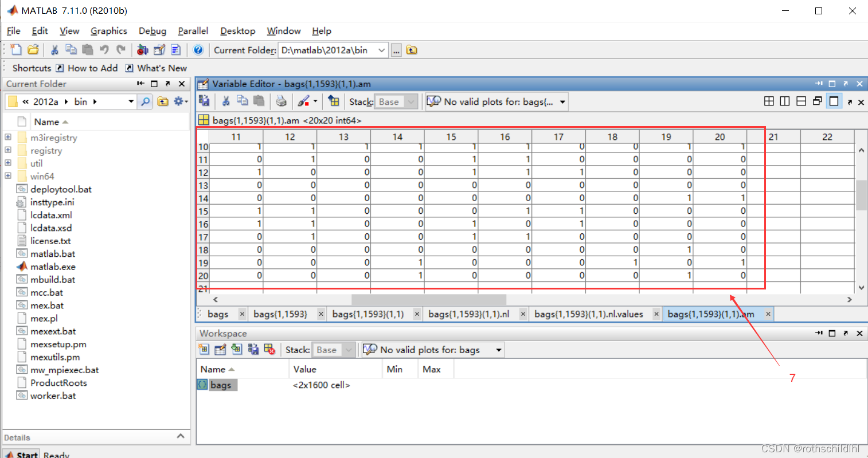Click the main toolbar Cut scissors icon
The width and height of the screenshot is (868, 458).
coord(54,50)
